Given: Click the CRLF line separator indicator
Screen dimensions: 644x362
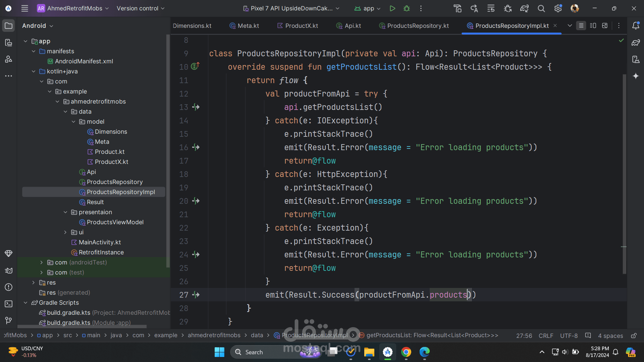Looking at the screenshot, I should click(x=546, y=336).
